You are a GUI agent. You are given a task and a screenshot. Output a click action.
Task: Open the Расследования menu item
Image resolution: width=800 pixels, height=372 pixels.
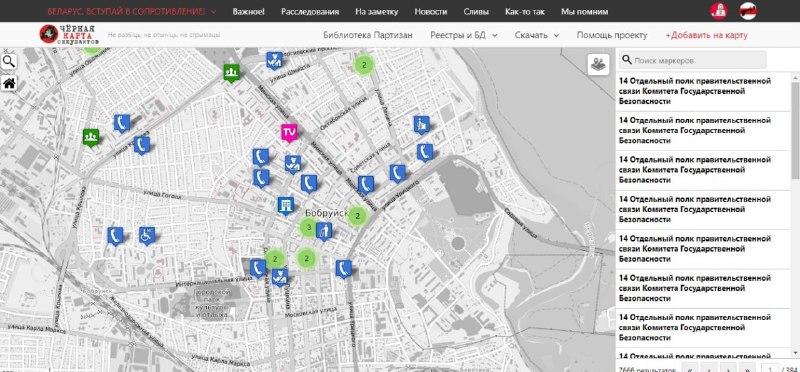click(310, 11)
